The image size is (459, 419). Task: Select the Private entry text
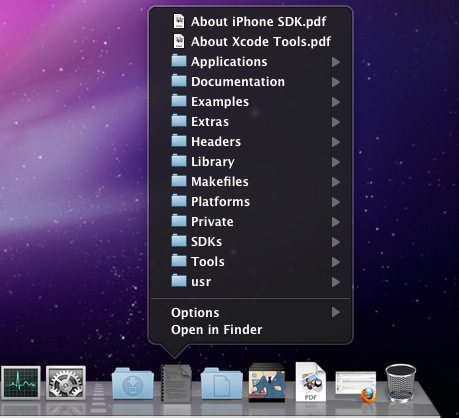pos(212,222)
